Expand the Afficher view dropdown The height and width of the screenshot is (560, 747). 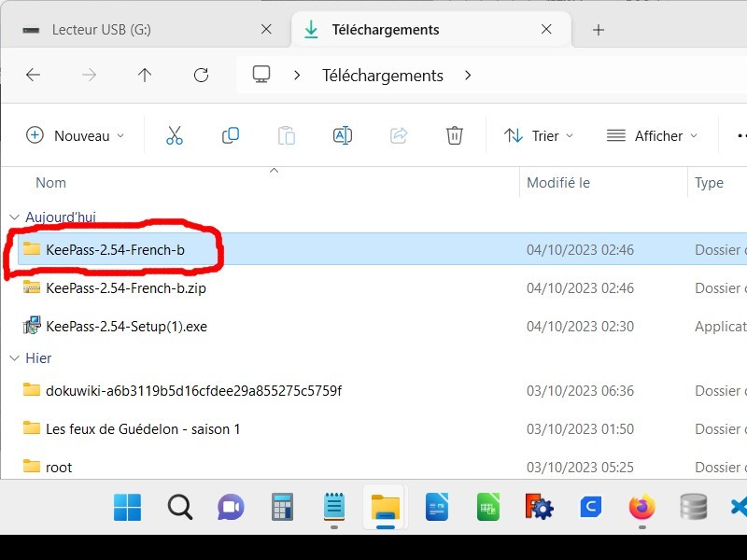tap(652, 135)
